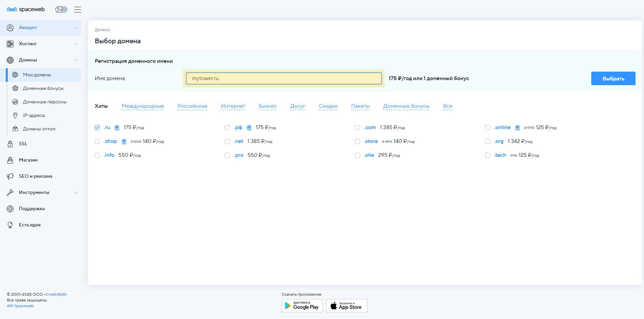Expand the Аккаунт menu chevron
The height and width of the screenshot is (319, 644).
76,28
